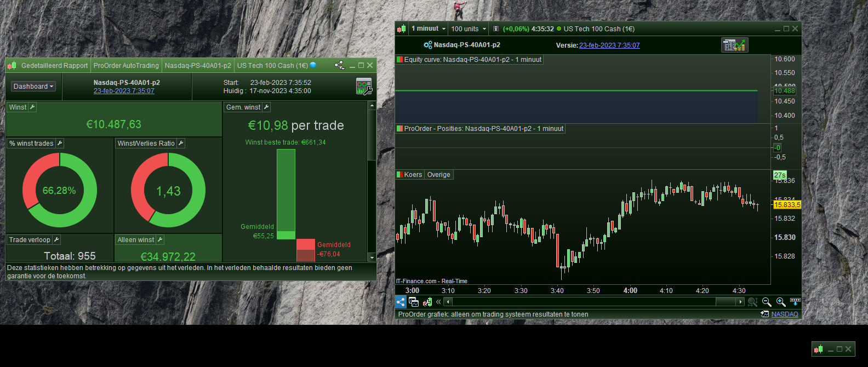Click the share icon in the report title bar
This screenshot has height=367, width=868.
tap(339, 65)
